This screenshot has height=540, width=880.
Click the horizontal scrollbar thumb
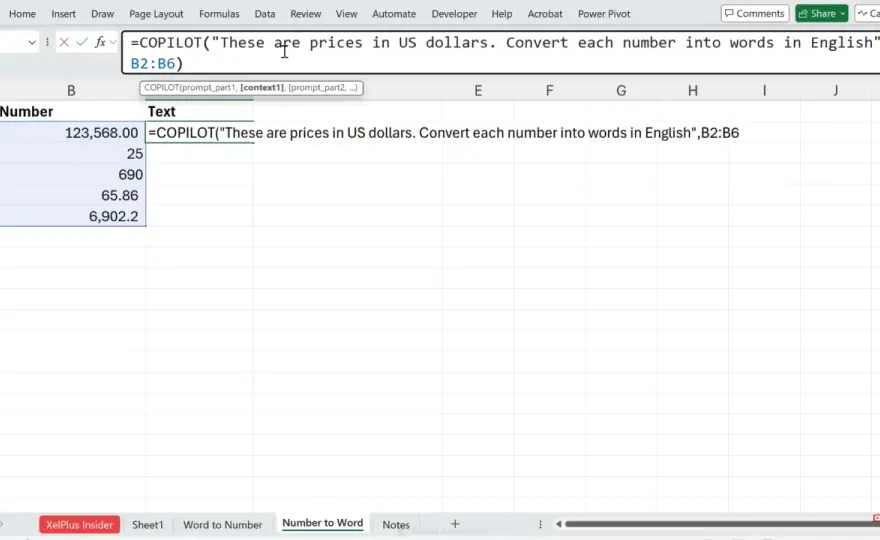[721, 524]
